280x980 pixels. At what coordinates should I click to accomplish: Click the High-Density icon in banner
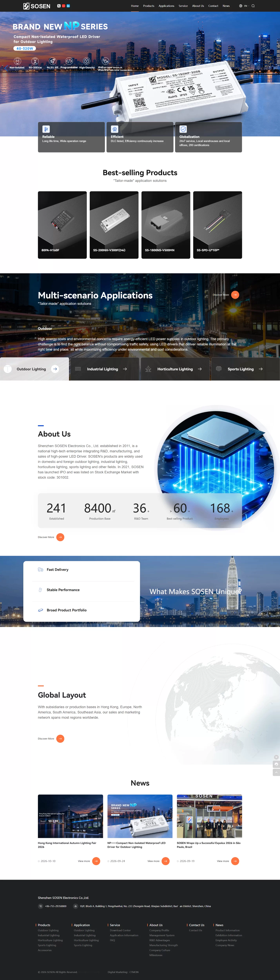click(87, 61)
